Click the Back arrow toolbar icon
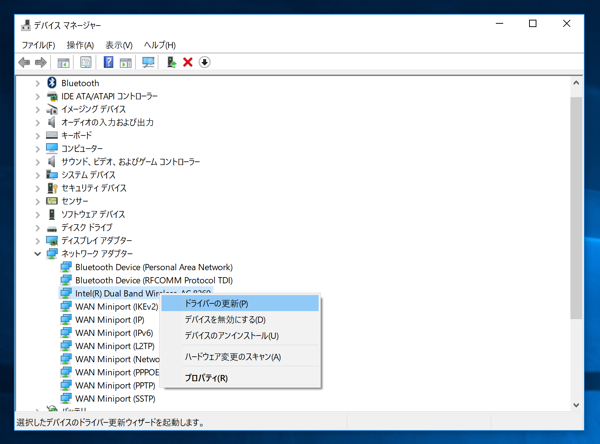The image size is (600, 444). (x=24, y=62)
